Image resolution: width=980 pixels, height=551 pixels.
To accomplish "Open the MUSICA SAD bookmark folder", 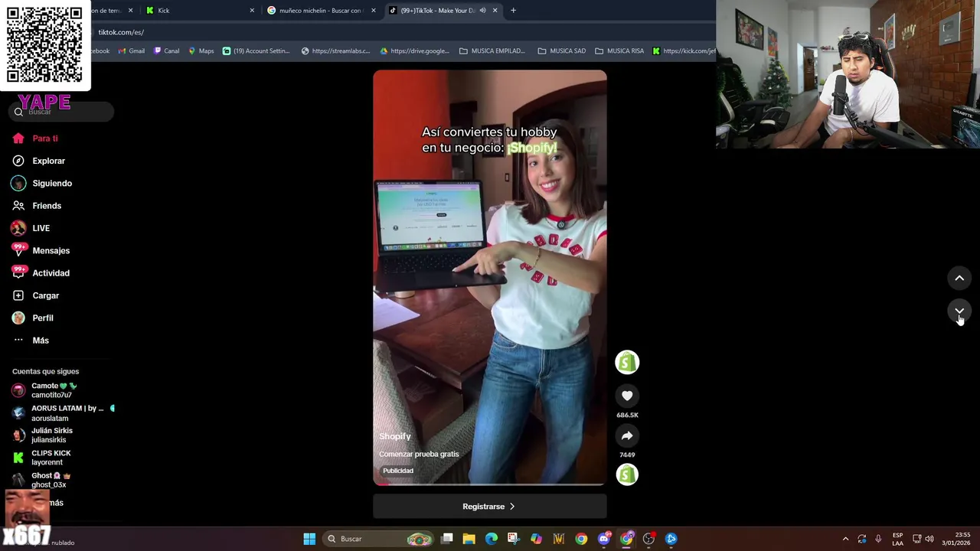I will click(x=562, y=51).
